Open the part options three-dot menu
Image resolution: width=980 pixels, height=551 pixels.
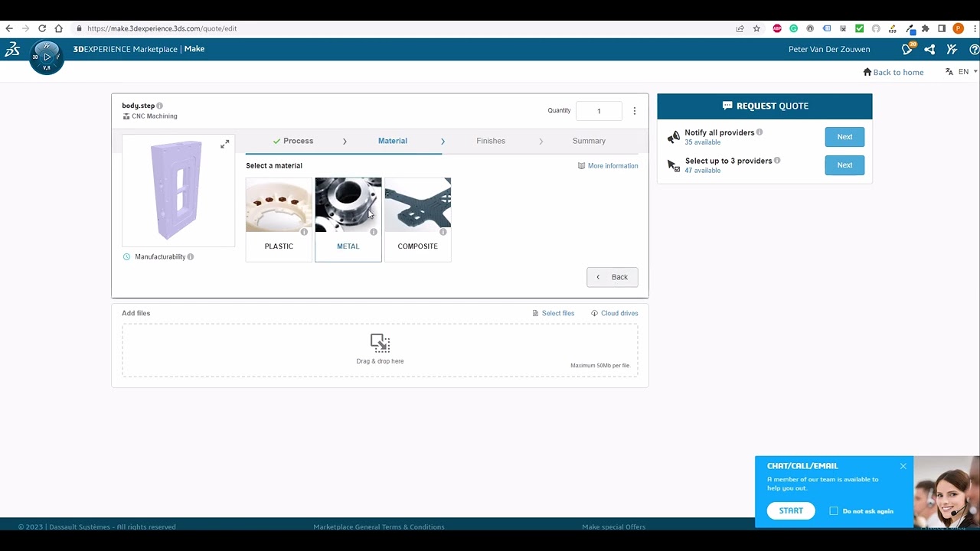pos(634,111)
